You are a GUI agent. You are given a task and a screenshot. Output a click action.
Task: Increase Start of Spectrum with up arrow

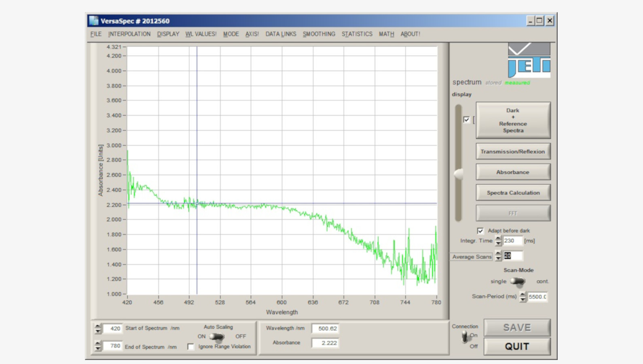(98, 326)
